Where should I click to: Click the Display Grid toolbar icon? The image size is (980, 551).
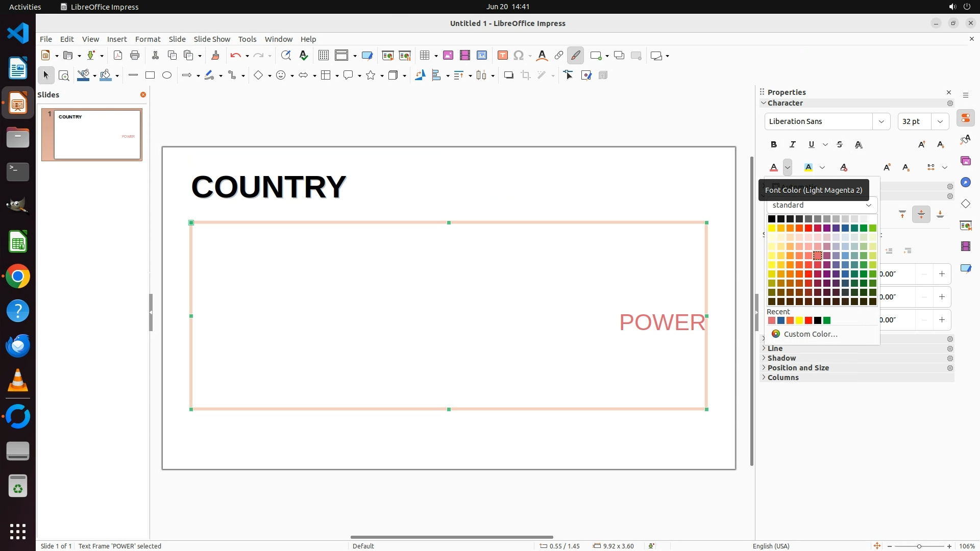323,56
